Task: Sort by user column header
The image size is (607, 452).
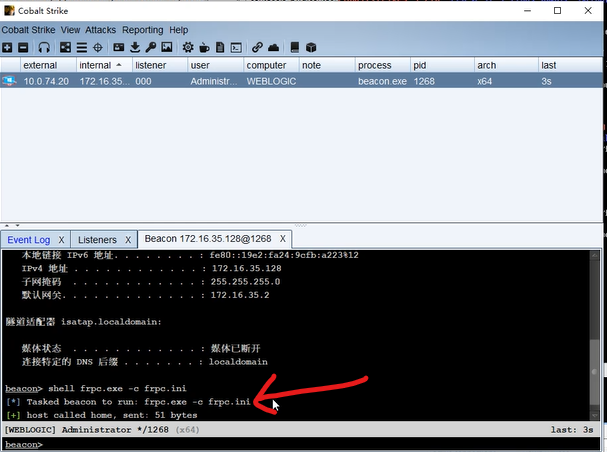Action: click(x=216, y=65)
